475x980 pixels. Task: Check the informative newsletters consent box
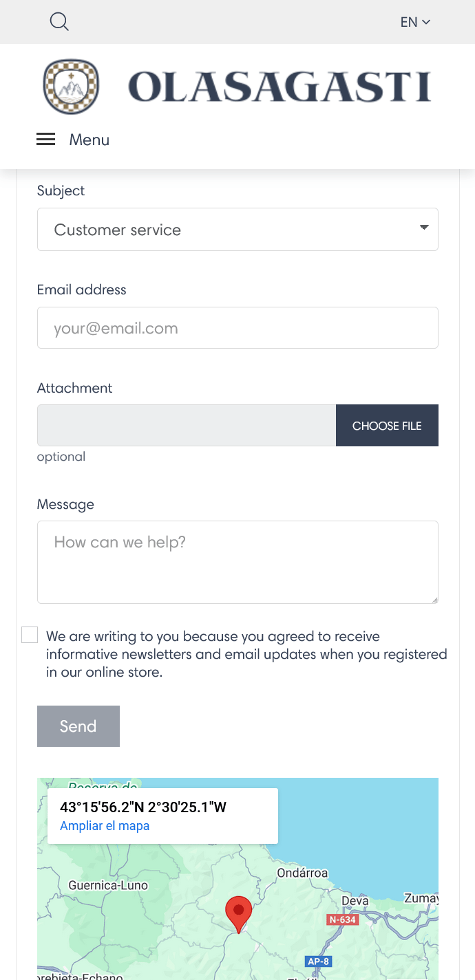[29, 634]
